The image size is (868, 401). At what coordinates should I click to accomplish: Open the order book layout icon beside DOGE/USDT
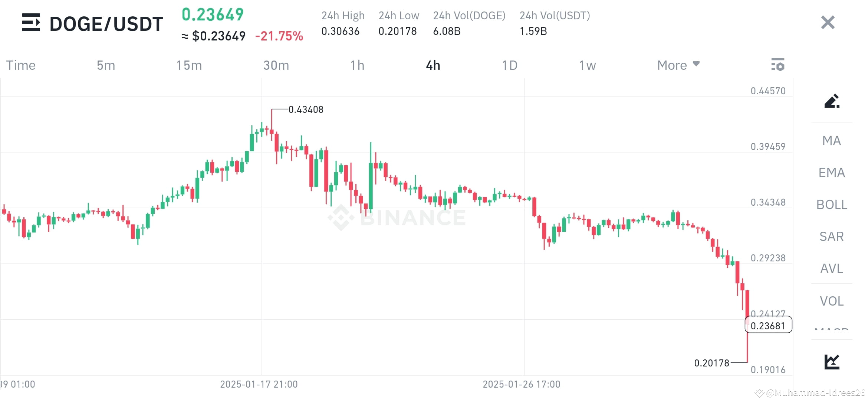coord(31,23)
